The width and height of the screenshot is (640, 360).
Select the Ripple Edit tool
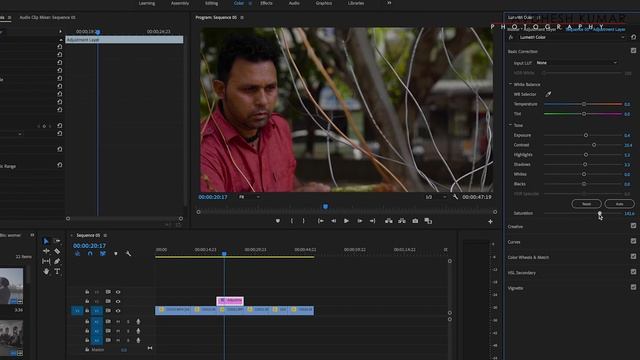[46, 251]
